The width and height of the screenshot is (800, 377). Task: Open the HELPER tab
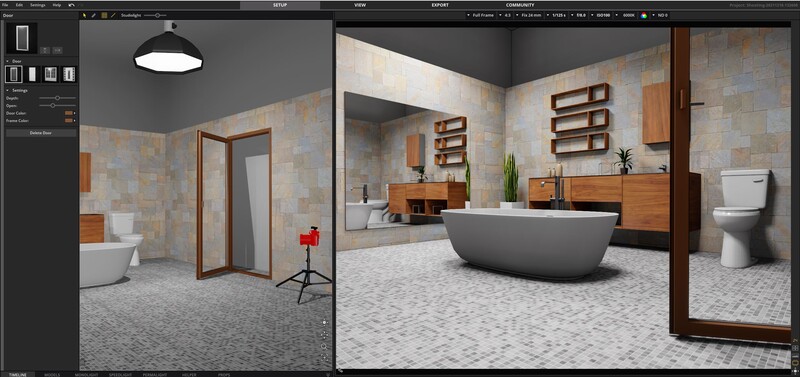click(x=189, y=374)
